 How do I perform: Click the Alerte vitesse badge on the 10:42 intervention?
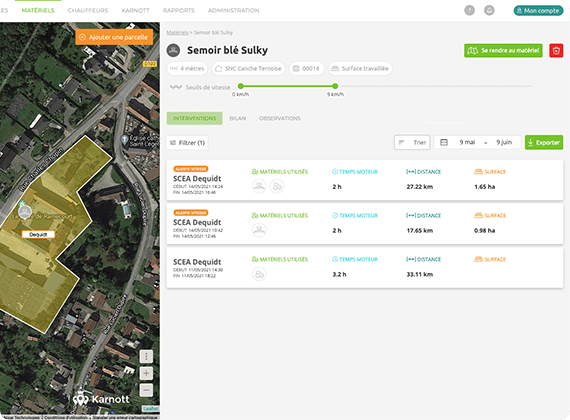pos(190,213)
